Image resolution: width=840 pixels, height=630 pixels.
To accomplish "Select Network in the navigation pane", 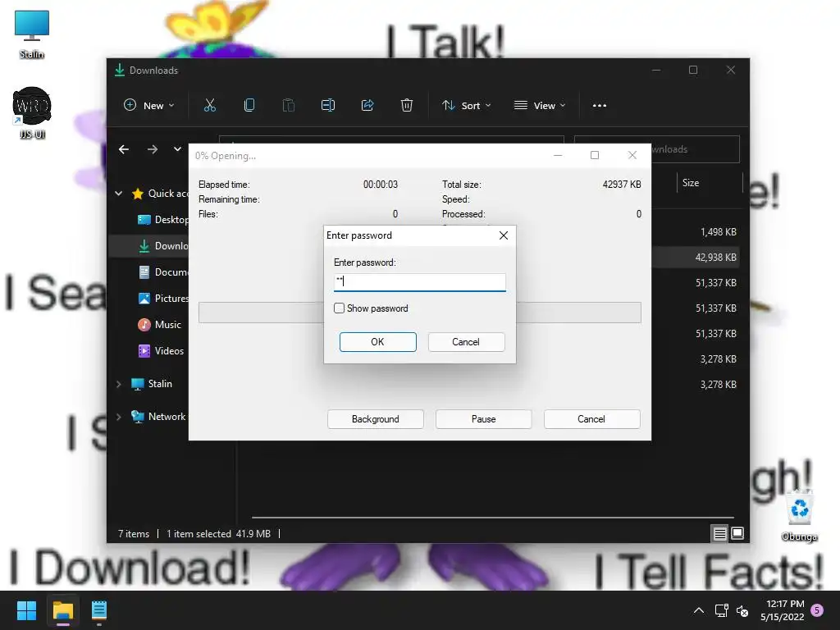I will (158, 416).
